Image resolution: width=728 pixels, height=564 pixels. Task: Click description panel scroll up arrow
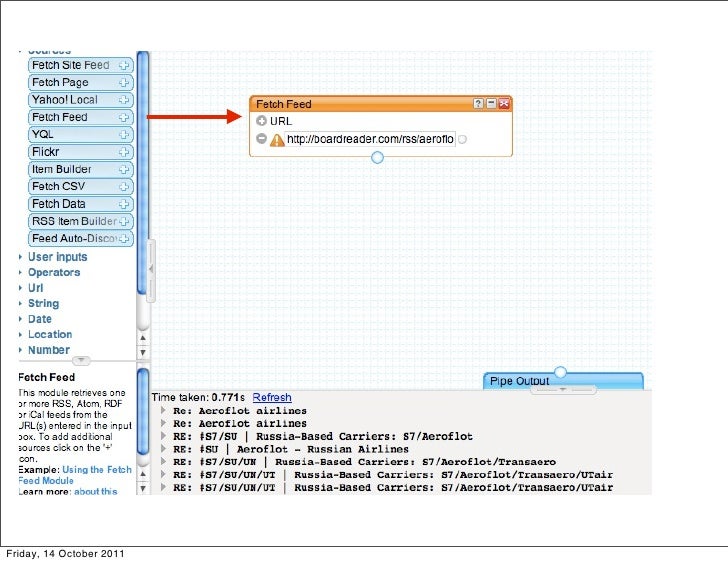143,474
